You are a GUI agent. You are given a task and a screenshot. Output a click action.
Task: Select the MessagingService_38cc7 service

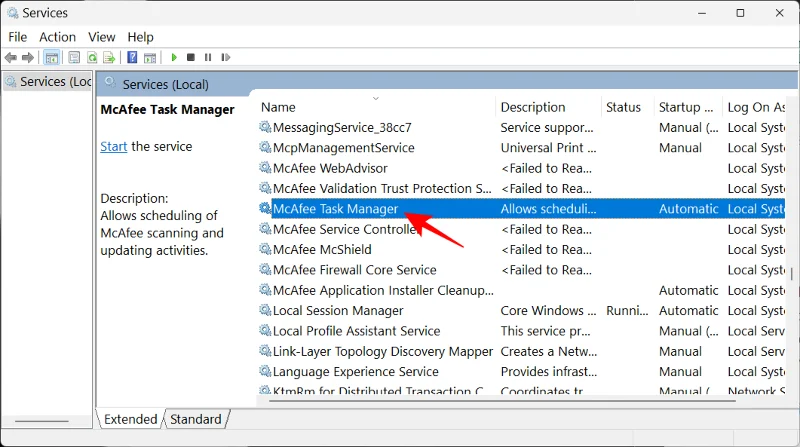pos(521,127)
